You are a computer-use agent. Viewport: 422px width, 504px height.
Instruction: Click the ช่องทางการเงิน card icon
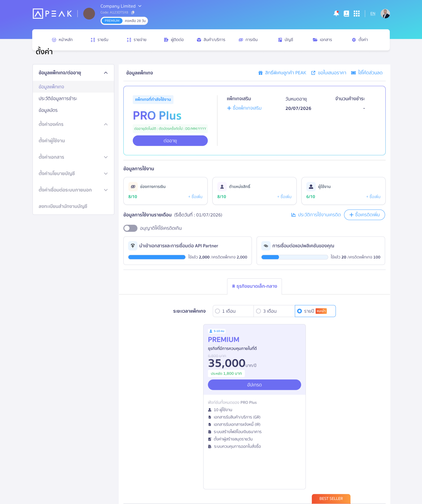tap(133, 186)
